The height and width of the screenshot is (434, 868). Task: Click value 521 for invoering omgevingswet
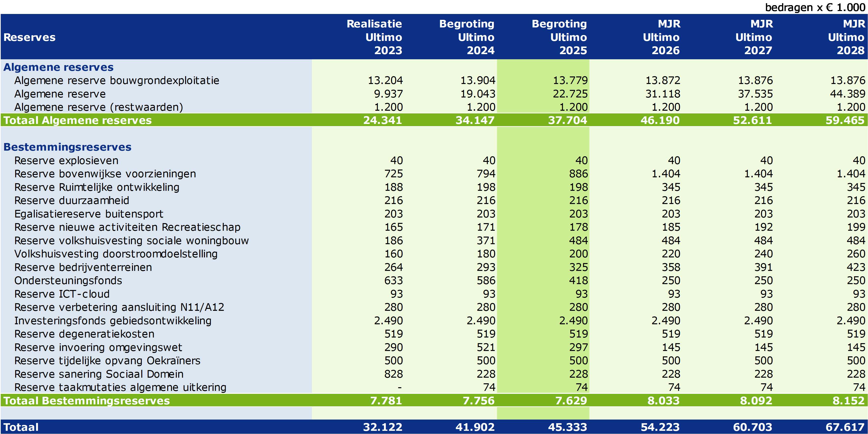pyautogui.click(x=486, y=347)
